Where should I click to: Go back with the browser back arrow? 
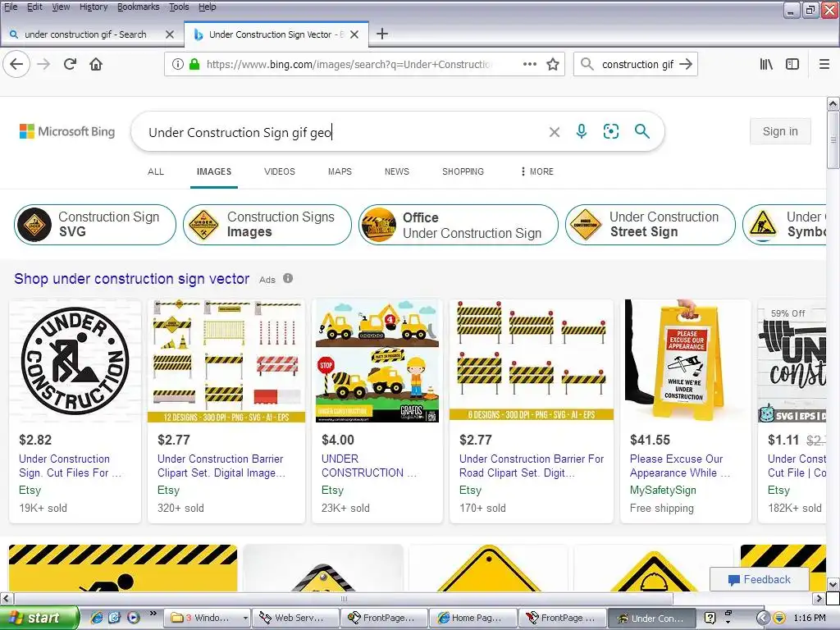[x=16, y=64]
